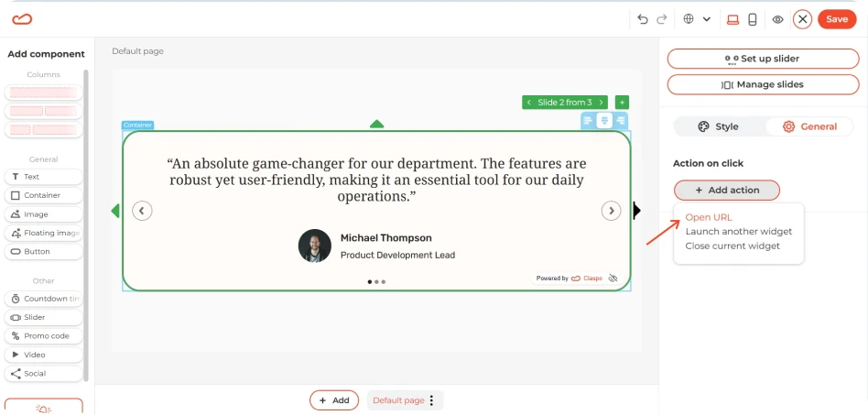Click the Claspo cloud logo

[x=22, y=19]
